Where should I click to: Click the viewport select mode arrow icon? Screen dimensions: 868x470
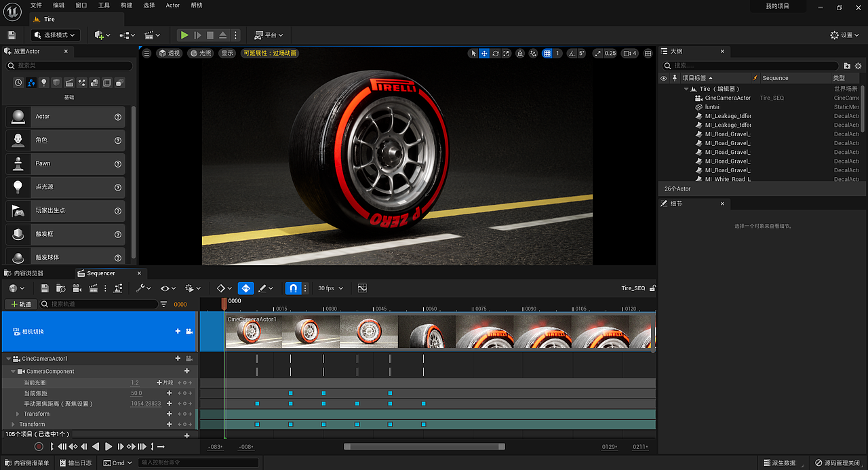(x=473, y=53)
